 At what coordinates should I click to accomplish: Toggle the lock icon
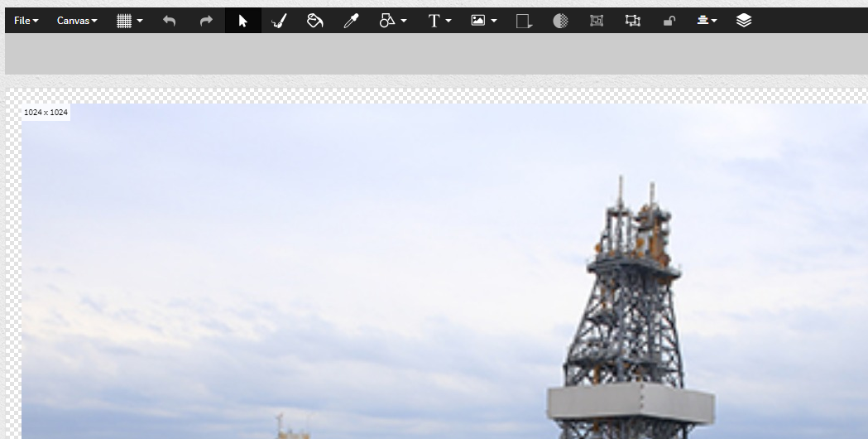pos(669,21)
